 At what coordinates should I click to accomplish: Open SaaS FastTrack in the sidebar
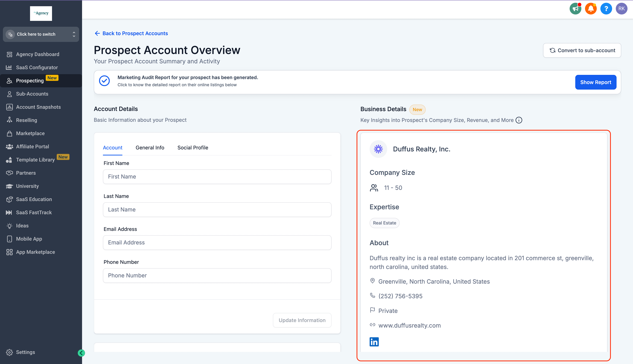pos(34,213)
